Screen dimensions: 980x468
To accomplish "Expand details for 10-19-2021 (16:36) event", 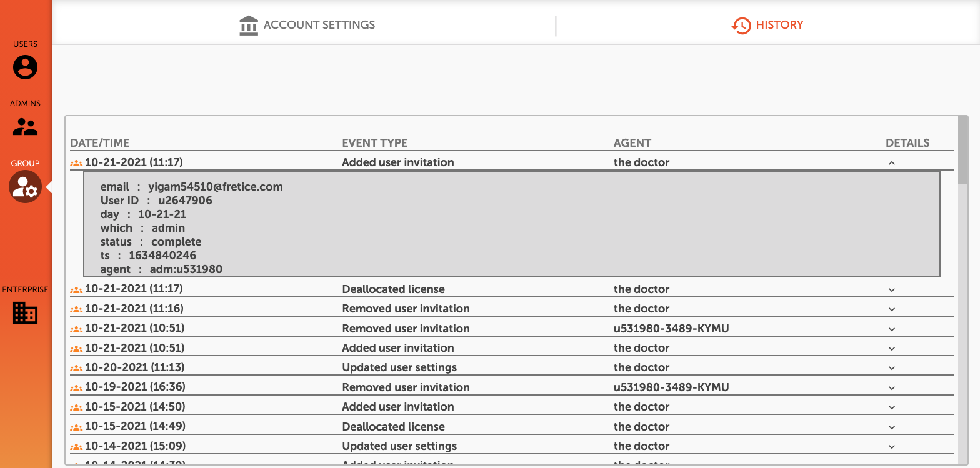I will pos(892,388).
